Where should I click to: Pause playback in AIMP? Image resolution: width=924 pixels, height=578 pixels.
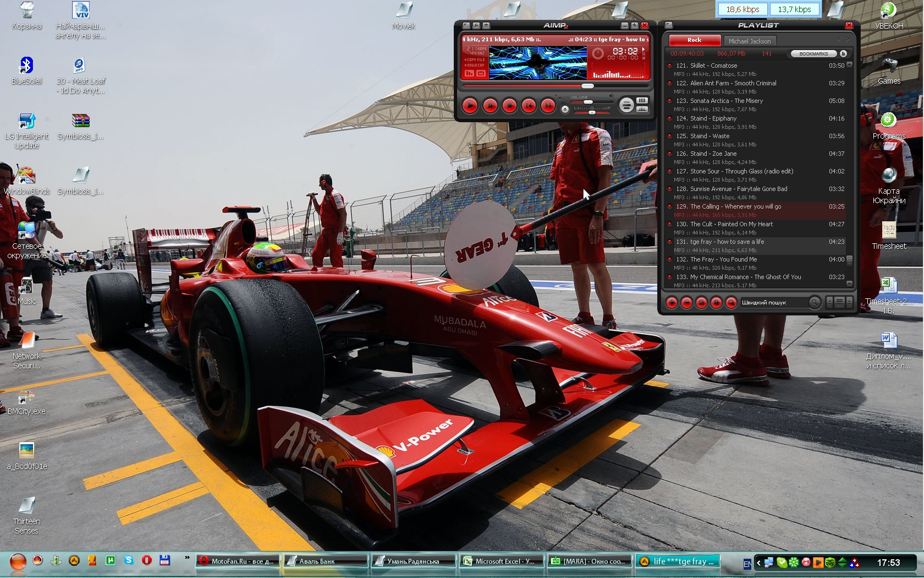[x=490, y=106]
